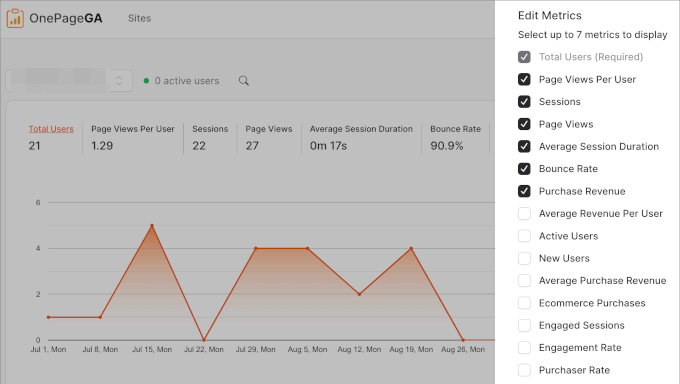Enable Average Revenue Per User metric
The width and height of the screenshot is (680, 384).
tap(524, 213)
